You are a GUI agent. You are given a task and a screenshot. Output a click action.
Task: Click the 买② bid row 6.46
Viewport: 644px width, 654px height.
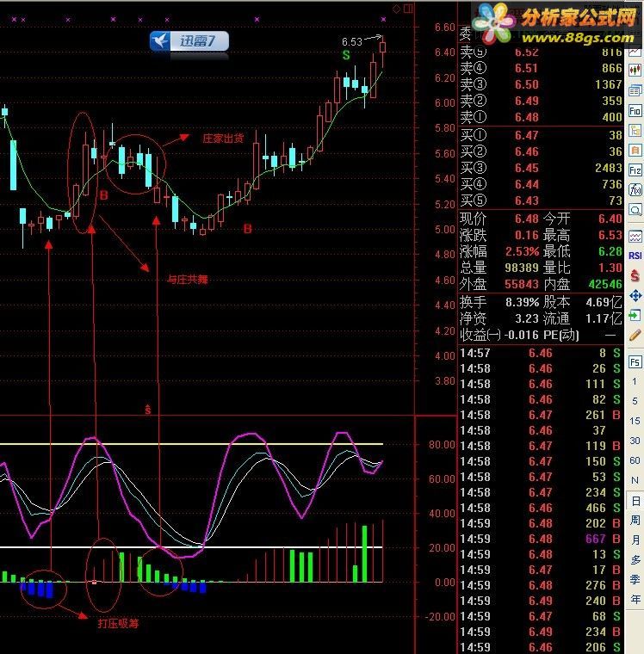pyautogui.click(x=541, y=151)
